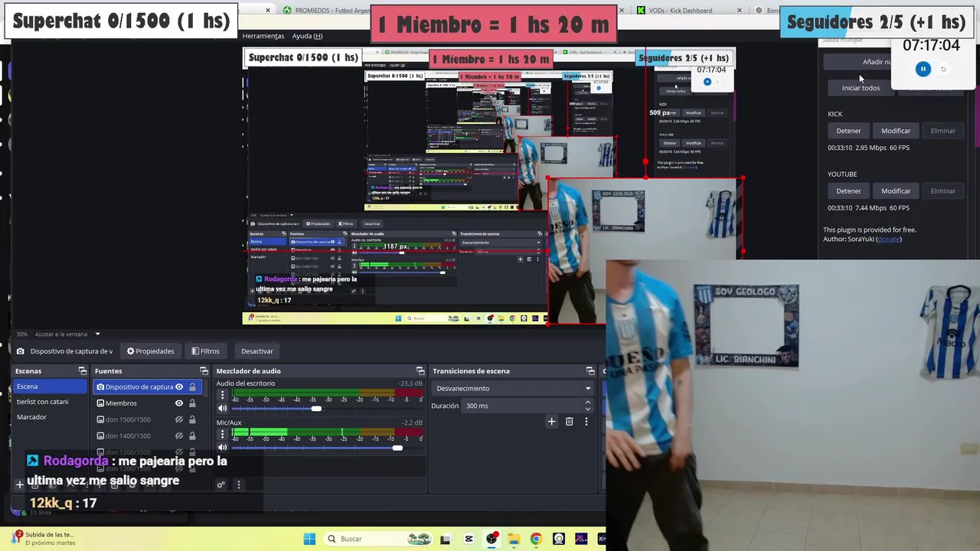Open the Desvanecimiento transition dropdown
Screen dimensions: 980x551
(x=512, y=388)
